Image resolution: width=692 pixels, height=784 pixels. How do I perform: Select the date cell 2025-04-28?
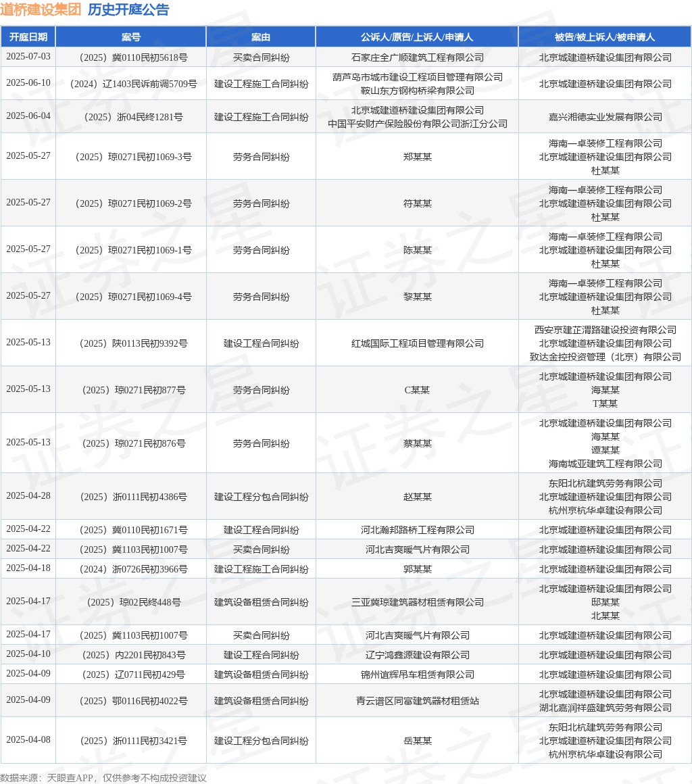point(28,496)
